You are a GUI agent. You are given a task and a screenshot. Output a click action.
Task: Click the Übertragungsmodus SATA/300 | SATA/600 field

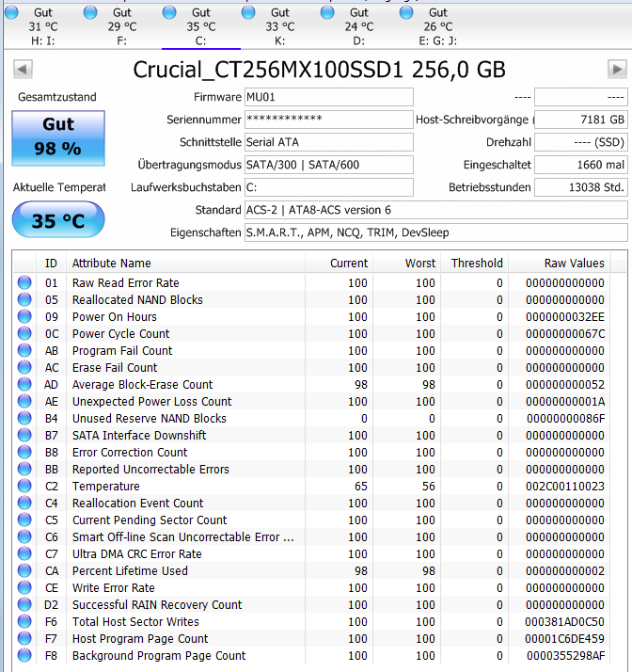(329, 165)
